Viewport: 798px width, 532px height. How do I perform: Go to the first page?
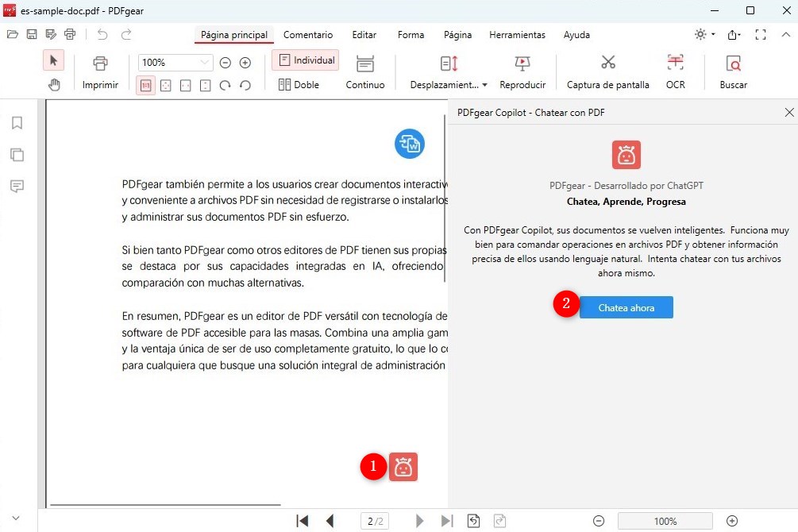click(303, 521)
